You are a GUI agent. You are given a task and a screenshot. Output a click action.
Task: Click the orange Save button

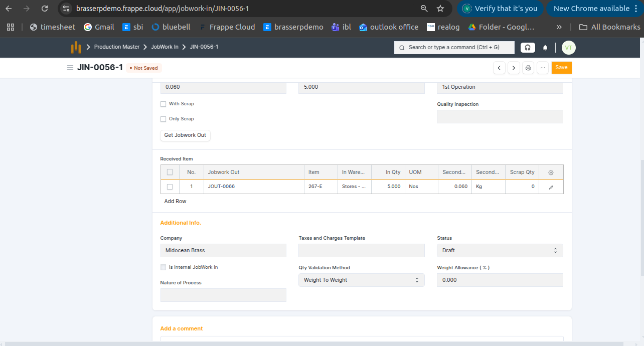[561, 68]
